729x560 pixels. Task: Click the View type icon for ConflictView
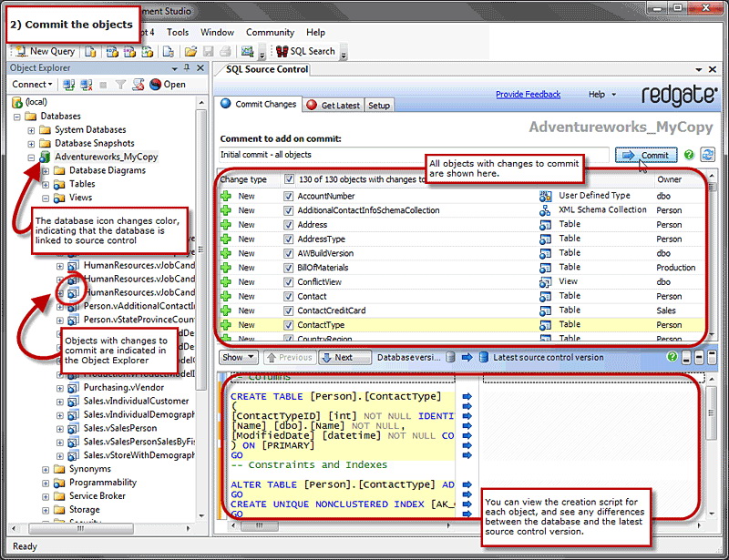[545, 282]
